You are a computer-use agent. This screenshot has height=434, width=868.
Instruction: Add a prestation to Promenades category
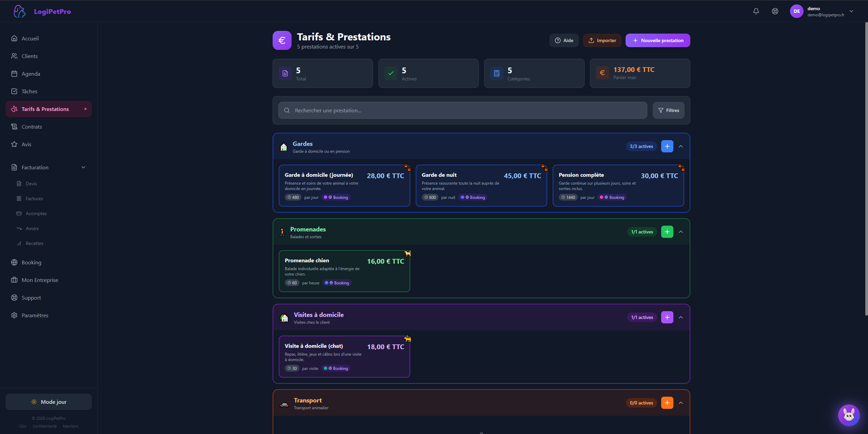point(667,232)
